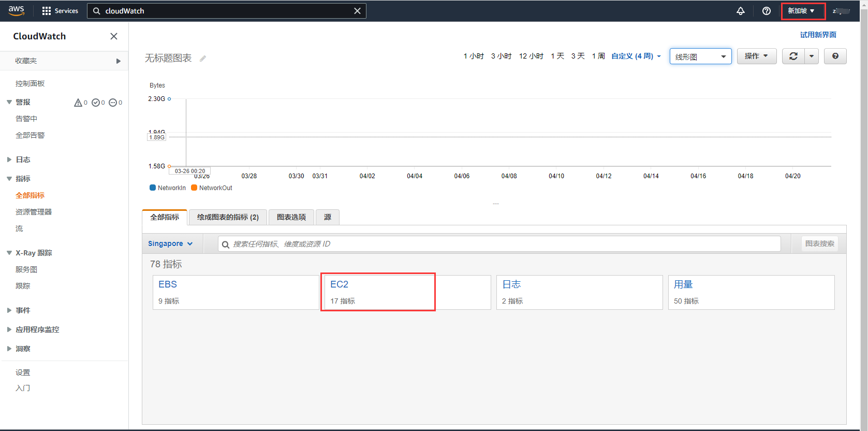868x431 pixels.
Task: Toggle the NetworkIn legend color swatch
Action: [153, 188]
